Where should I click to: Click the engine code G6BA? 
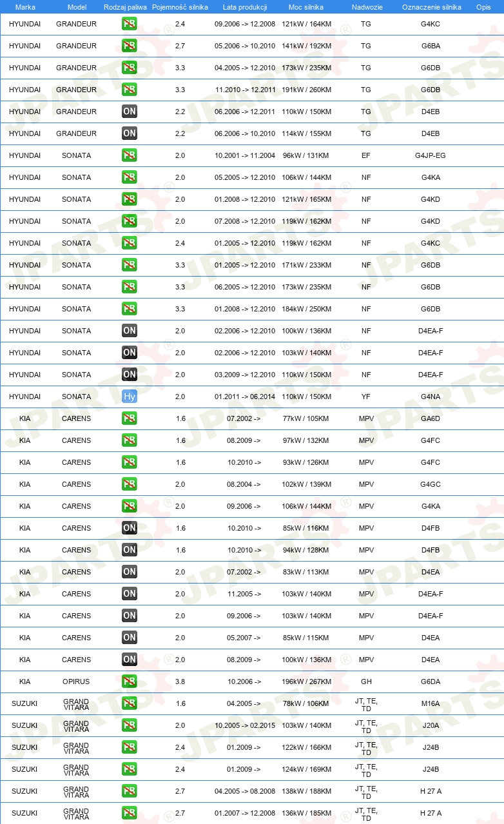[431, 46]
